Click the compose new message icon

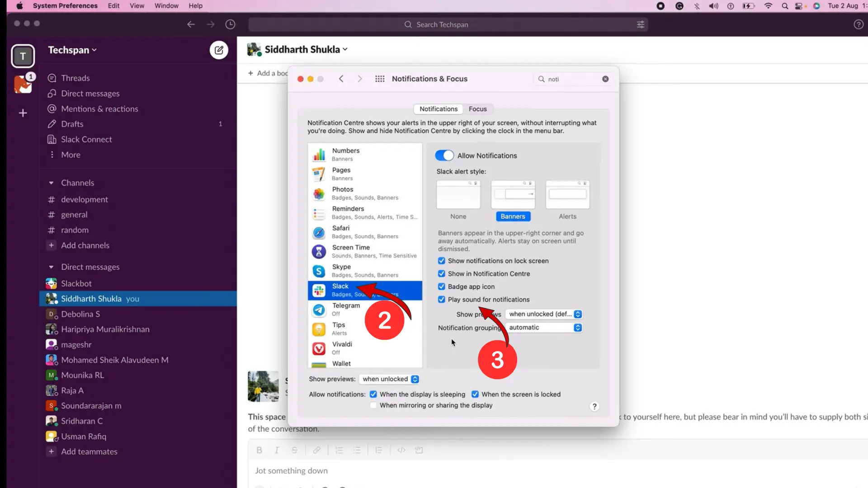[x=219, y=50]
